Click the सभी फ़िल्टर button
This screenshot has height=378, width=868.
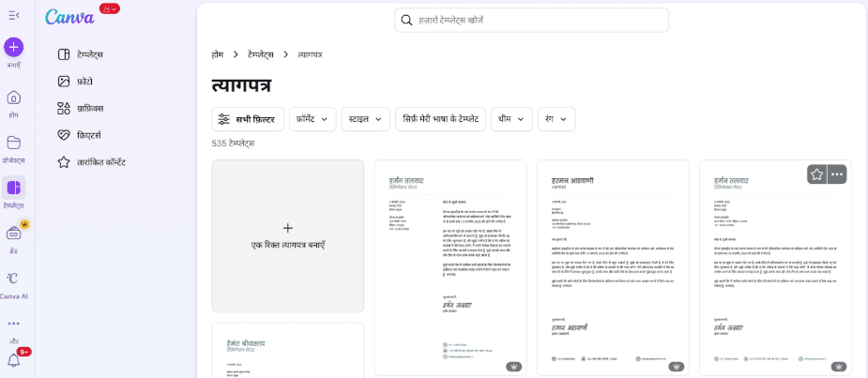click(x=248, y=119)
